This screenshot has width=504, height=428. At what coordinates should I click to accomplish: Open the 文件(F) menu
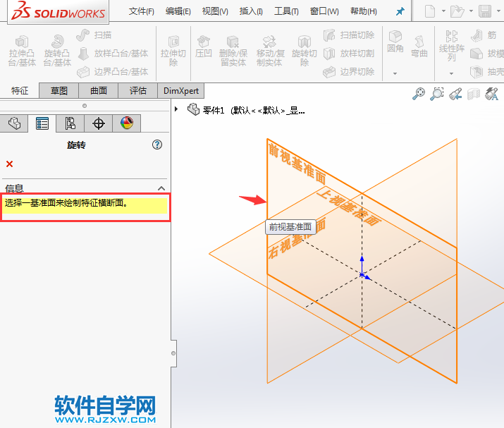[142, 11]
